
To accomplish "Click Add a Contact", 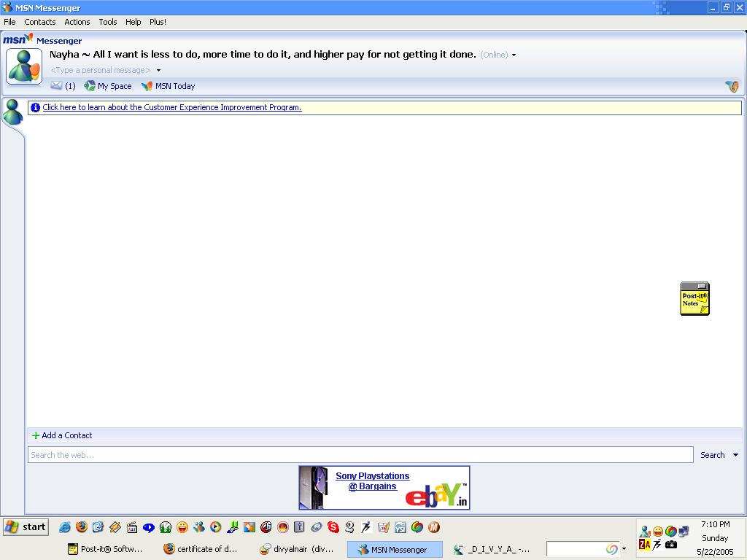I will tap(62, 435).
